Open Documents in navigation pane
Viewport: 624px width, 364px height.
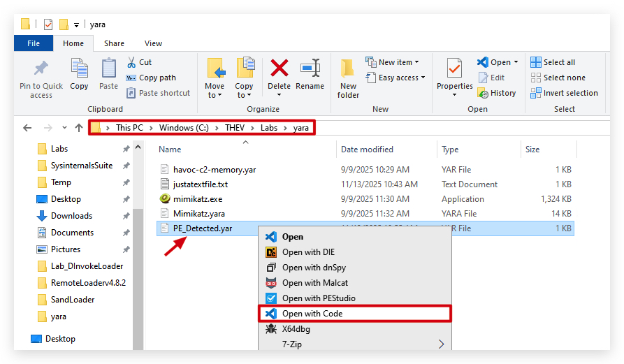point(72,233)
